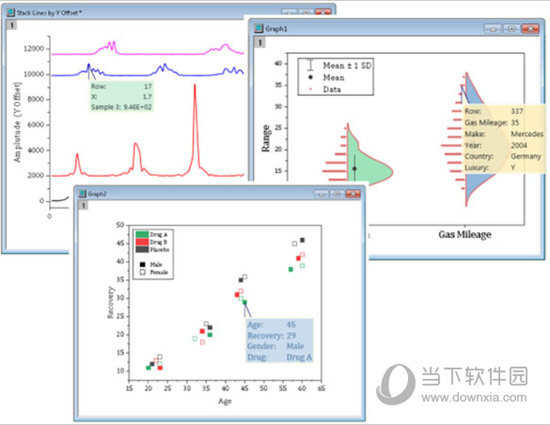The width and height of the screenshot is (550, 425).
Task: Click the Drug A Male tooltip in Graph2
Action: pos(280,340)
